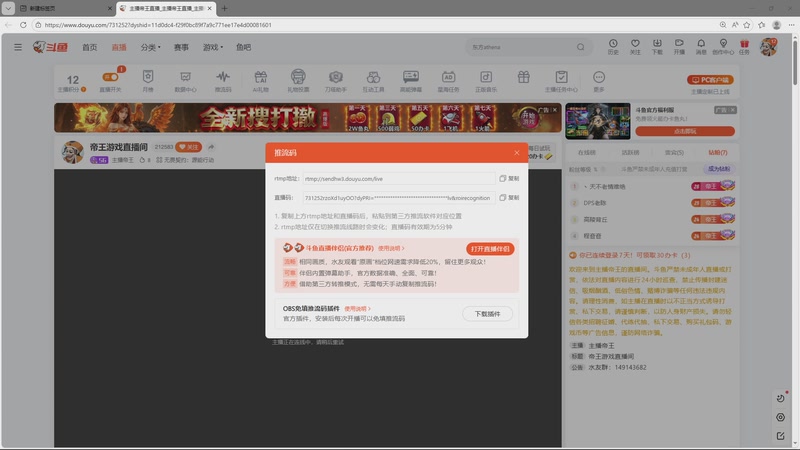This screenshot has width=800, height=450.
Task: Expand the 游戏 dropdown menu
Action: click(x=213, y=47)
